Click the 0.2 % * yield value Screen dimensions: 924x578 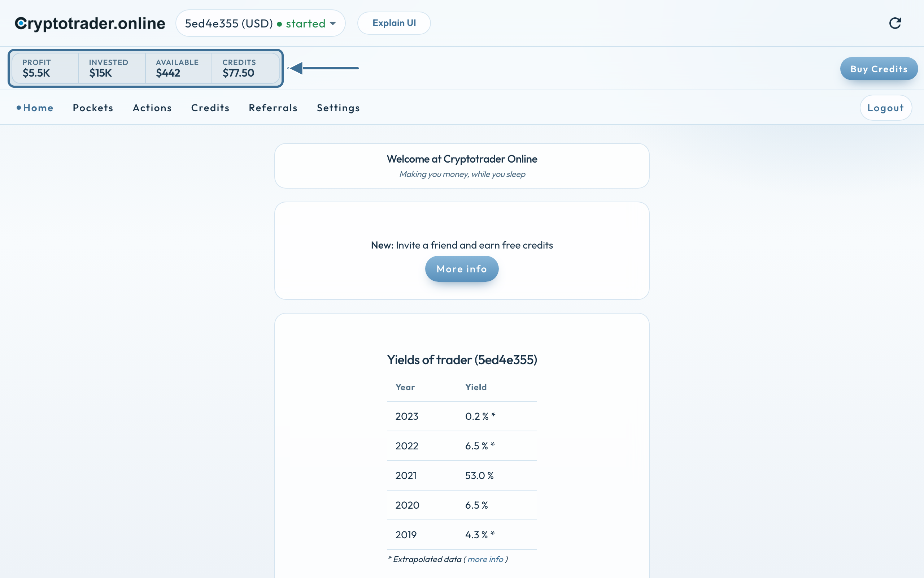[x=480, y=416]
